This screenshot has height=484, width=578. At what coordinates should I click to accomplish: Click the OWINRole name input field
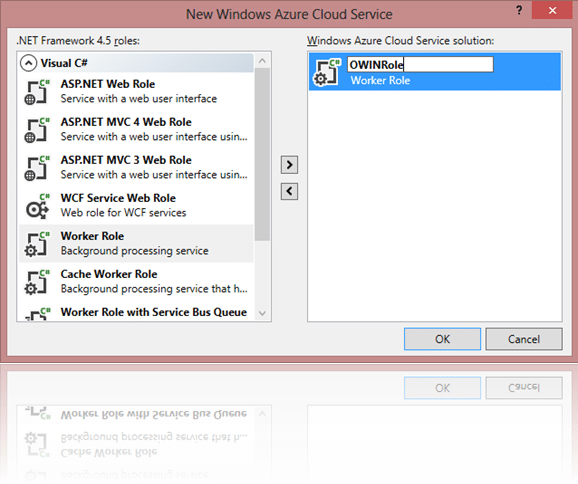420,65
